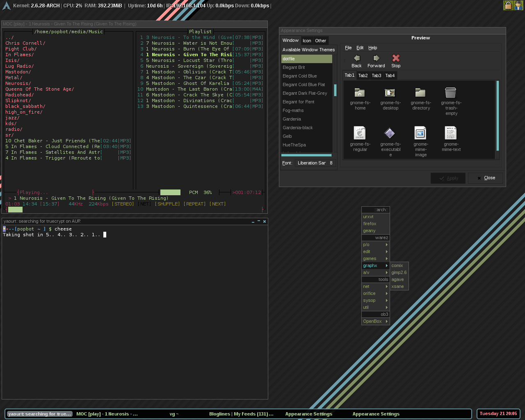The image size is (525, 420).
Task: Expand the edit submenu
Action: [375, 251]
